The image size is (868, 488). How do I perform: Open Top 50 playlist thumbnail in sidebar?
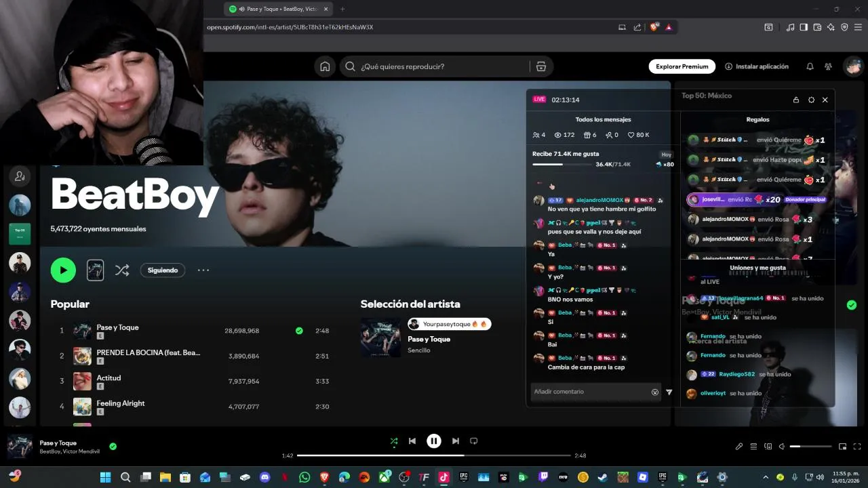pyautogui.click(x=20, y=234)
